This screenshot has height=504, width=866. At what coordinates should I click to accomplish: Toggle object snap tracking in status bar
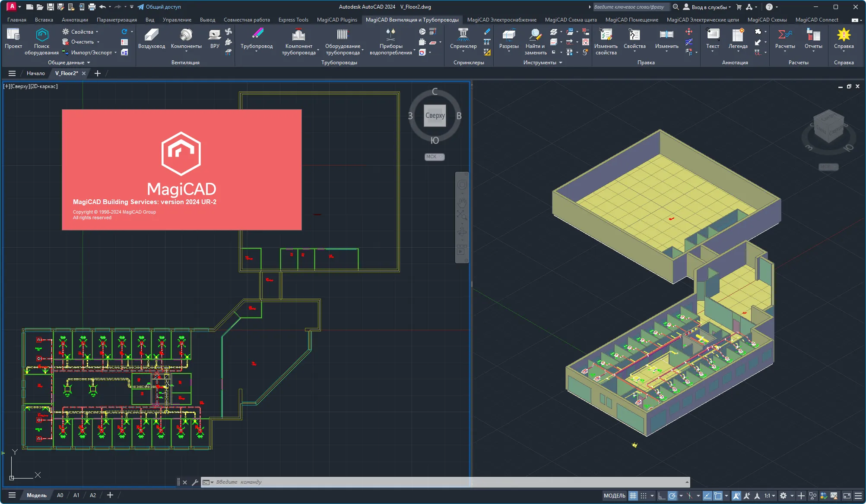[x=707, y=496]
